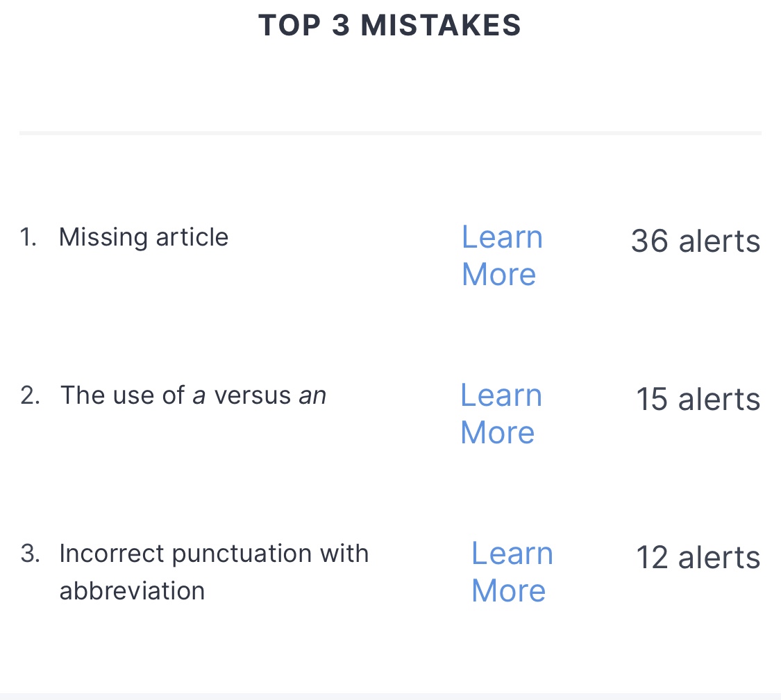Click the 15 alerts count

tap(698, 400)
